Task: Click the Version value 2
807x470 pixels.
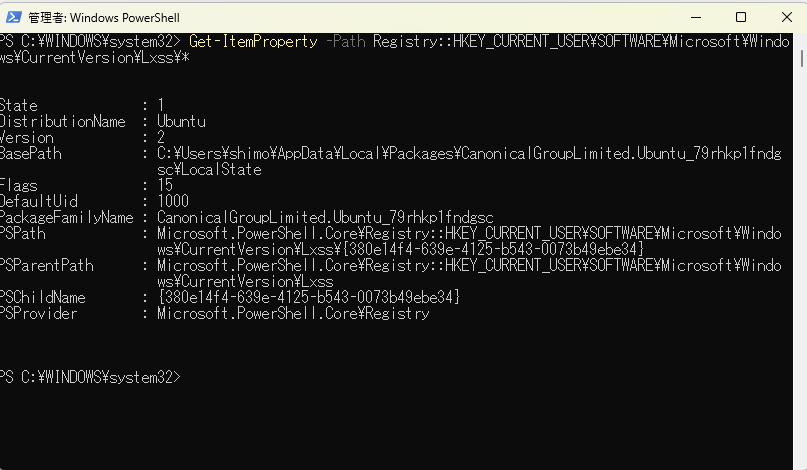Action: [x=161, y=137]
